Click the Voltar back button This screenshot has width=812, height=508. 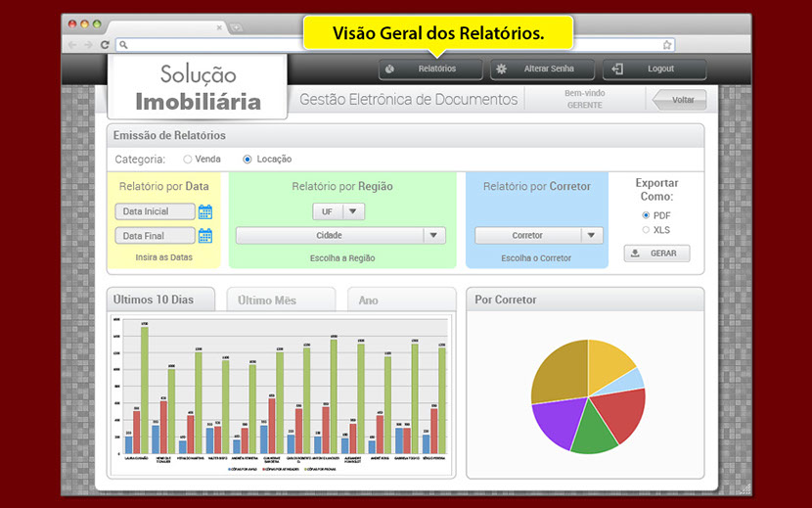pos(678,100)
